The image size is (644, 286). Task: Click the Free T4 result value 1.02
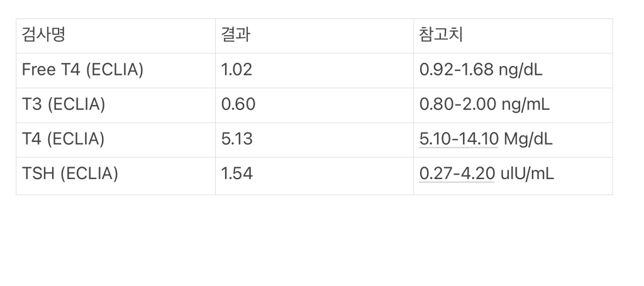coord(236,70)
